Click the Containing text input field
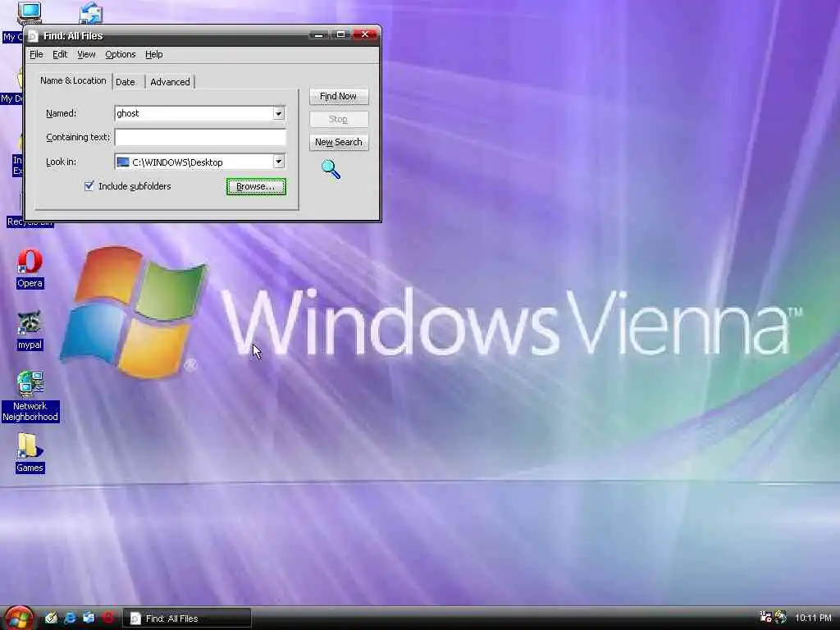 (200, 137)
